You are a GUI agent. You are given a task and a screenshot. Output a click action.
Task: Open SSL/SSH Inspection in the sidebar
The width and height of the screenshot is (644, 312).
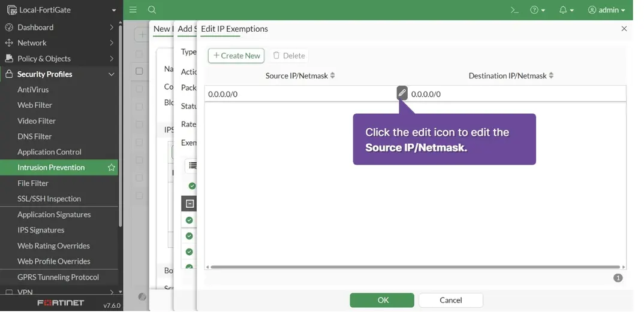[49, 199]
